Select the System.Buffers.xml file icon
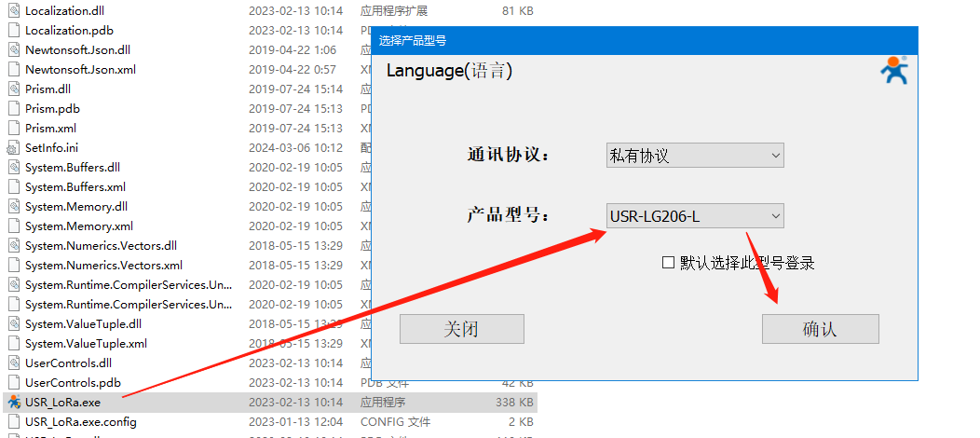Screen dimensions: 980x438 pos(14,186)
